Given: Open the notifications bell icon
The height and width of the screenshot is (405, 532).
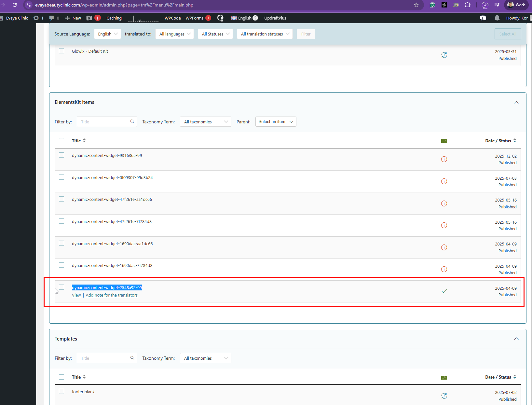Looking at the screenshot, I should click(x=497, y=18).
